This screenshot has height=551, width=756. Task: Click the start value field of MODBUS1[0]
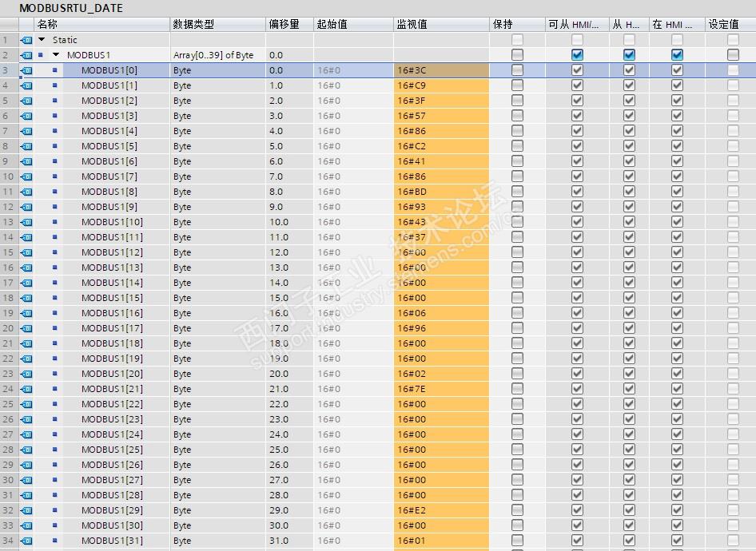pos(353,70)
